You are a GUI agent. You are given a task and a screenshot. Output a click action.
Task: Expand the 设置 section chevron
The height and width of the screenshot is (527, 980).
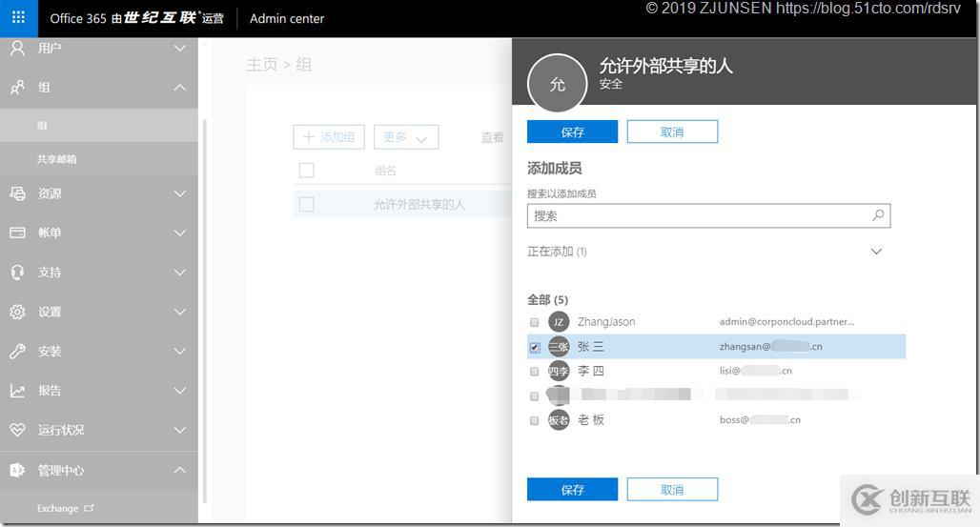click(x=180, y=312)
